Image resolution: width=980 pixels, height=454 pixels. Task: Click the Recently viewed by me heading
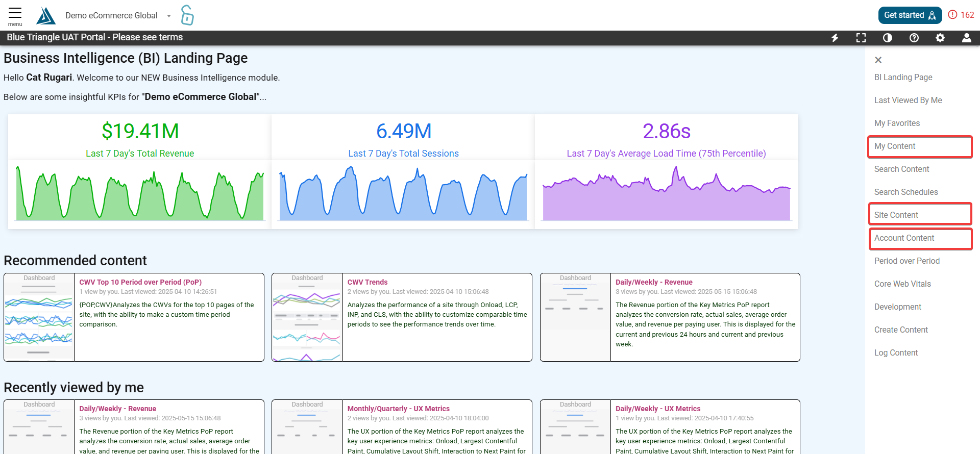coord(73,388)
